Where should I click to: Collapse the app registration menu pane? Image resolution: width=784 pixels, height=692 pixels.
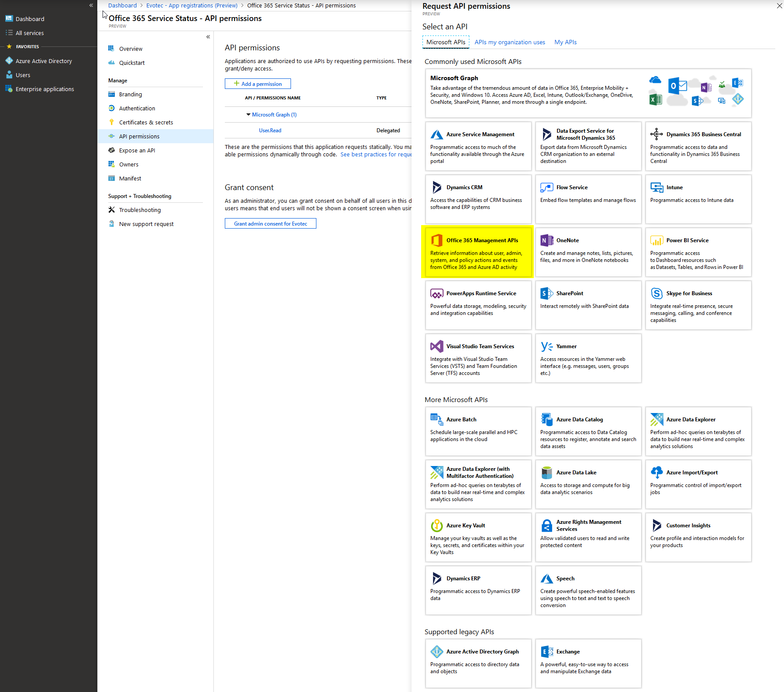pyautogui.click(x=208, y=37)
